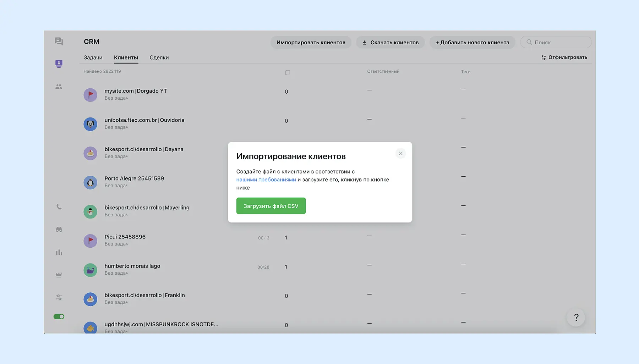Open the humberto morais lago client row

(132, 266)
